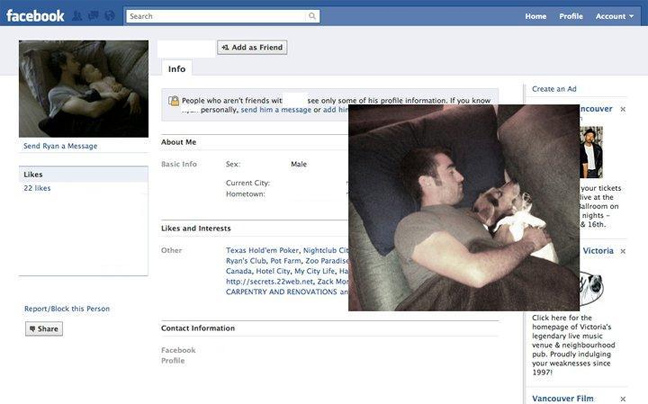The image size is (648, 404).
Task: Click the Facebook logo
Action: pos(35,16)
